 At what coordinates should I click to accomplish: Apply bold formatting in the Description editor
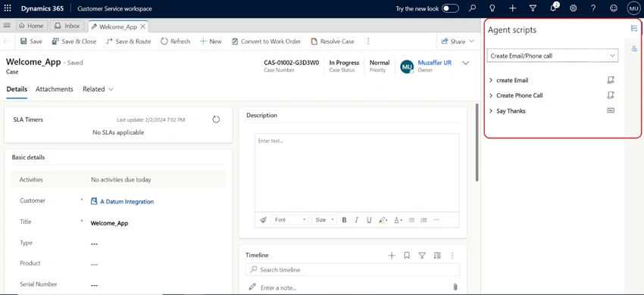(344, 220)
